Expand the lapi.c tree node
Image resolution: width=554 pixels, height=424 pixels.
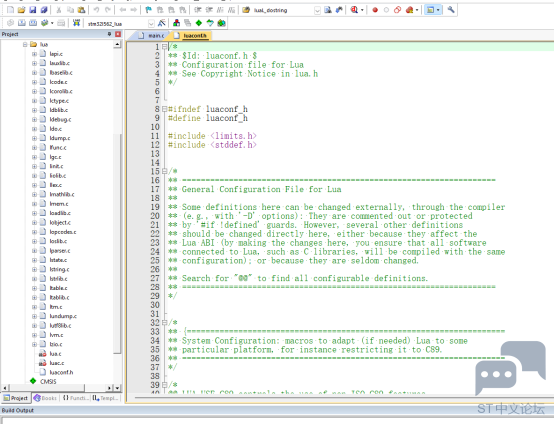(34, 54)
